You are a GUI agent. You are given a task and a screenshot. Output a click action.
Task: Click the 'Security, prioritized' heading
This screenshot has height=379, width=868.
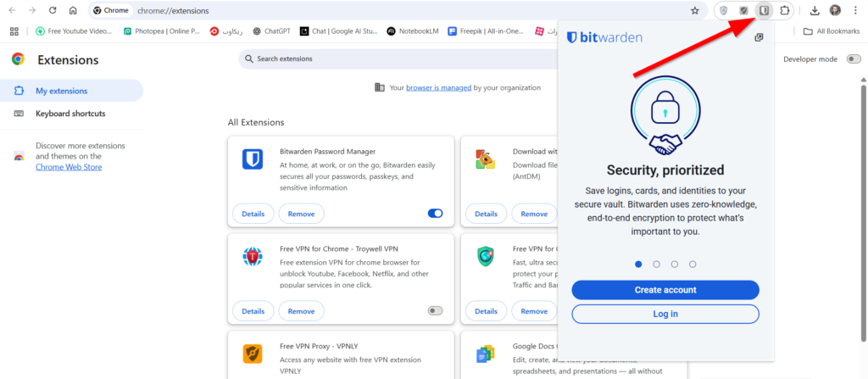click(665, 170)
